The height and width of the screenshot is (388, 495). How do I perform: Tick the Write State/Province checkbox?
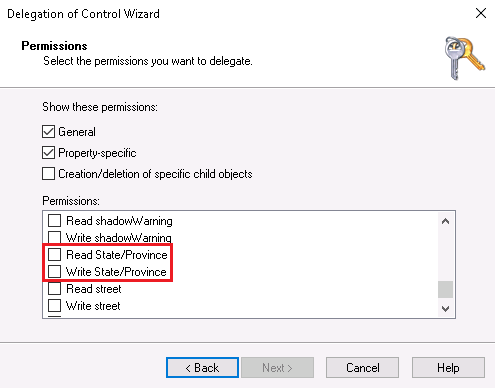[55, 272]
